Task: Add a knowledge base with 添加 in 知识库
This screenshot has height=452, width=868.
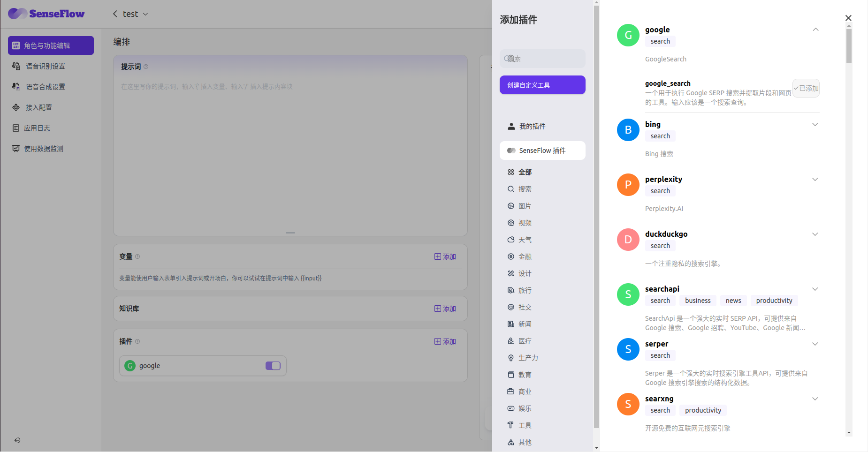Action: pyautogui.click(x=445, y=309)
